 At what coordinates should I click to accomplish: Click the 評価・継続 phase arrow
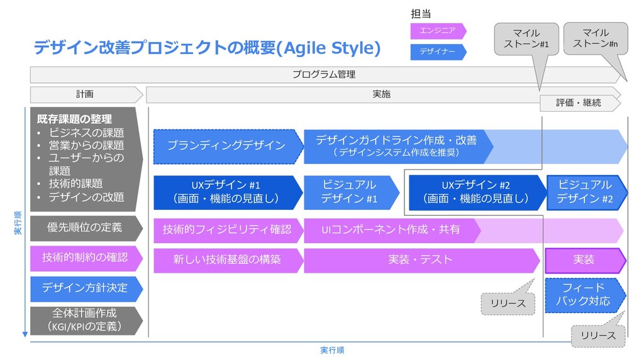pyautogui.click(x=579, y=103)
